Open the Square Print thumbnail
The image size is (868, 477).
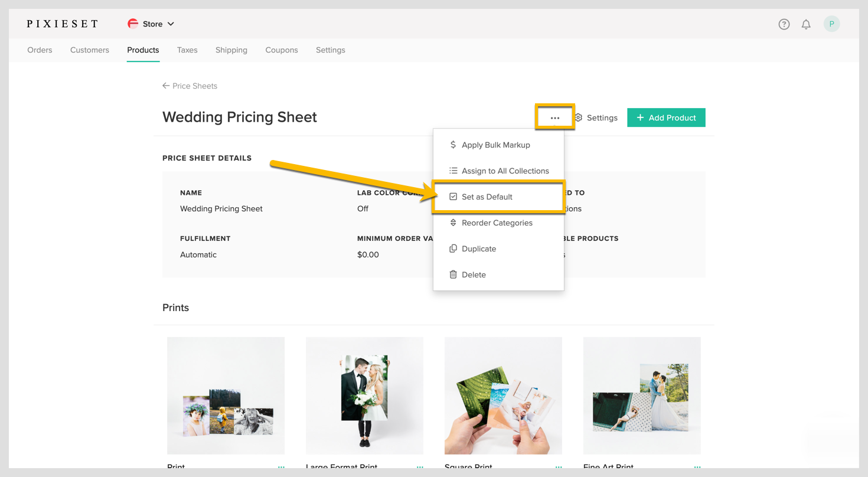[503, 396]
